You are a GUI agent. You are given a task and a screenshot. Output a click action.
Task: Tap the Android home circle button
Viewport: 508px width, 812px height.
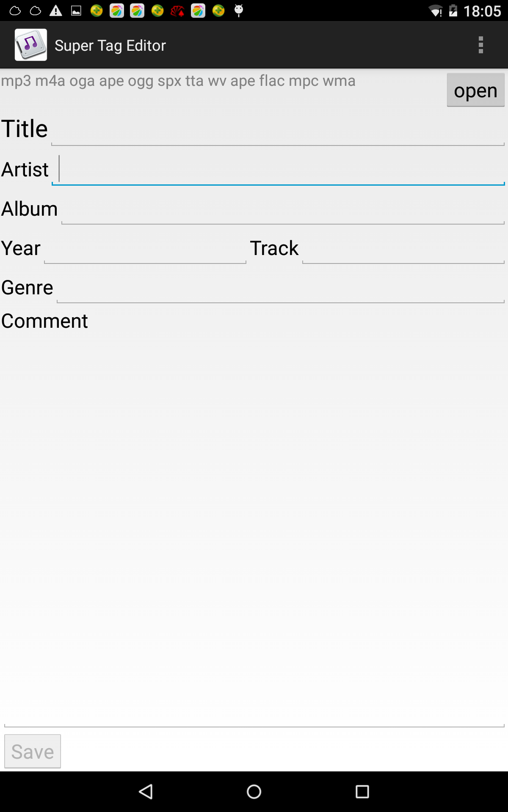point(254,791)
